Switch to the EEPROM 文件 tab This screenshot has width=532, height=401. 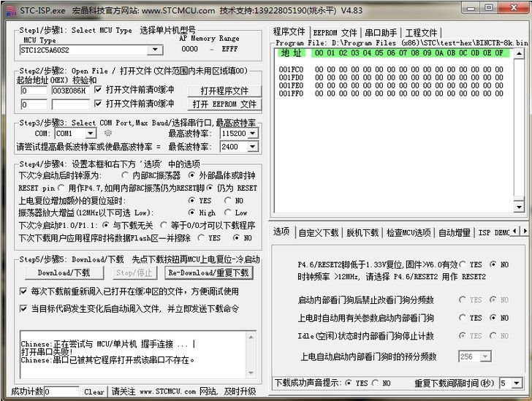point(335,33)
